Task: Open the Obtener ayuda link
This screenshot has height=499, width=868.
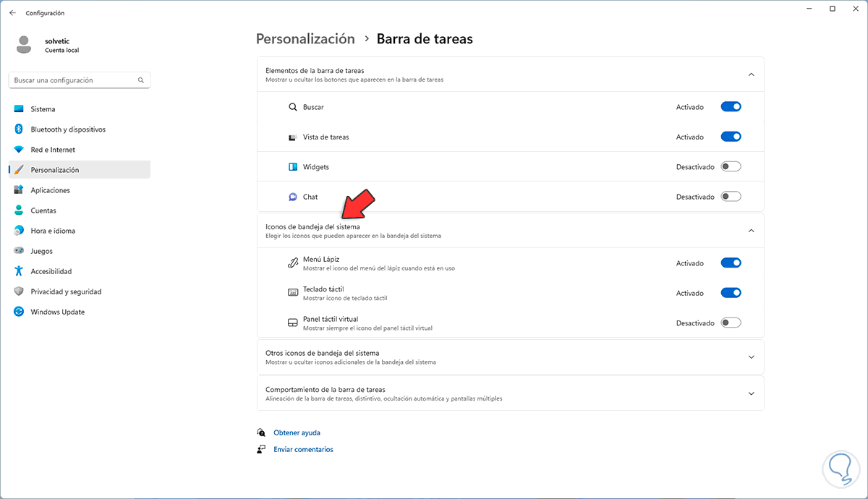Action: pyautogui.click(x=297, y=432)
